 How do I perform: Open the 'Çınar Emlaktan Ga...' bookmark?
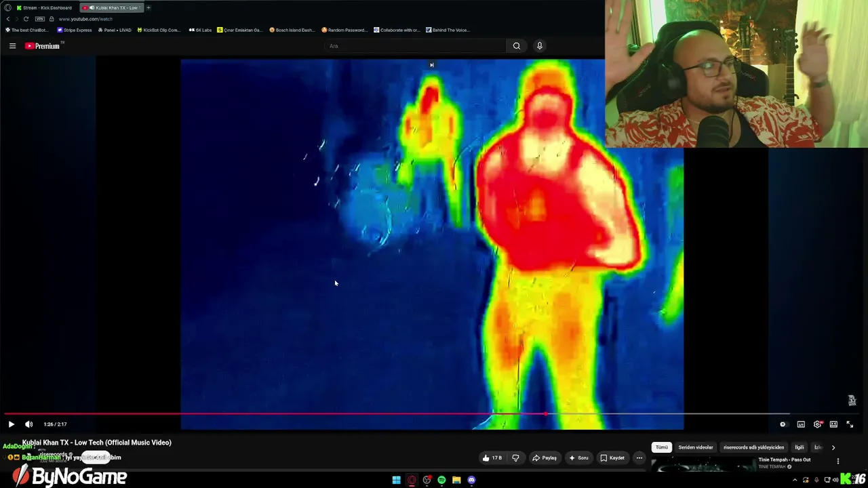(x=239, y=30)
